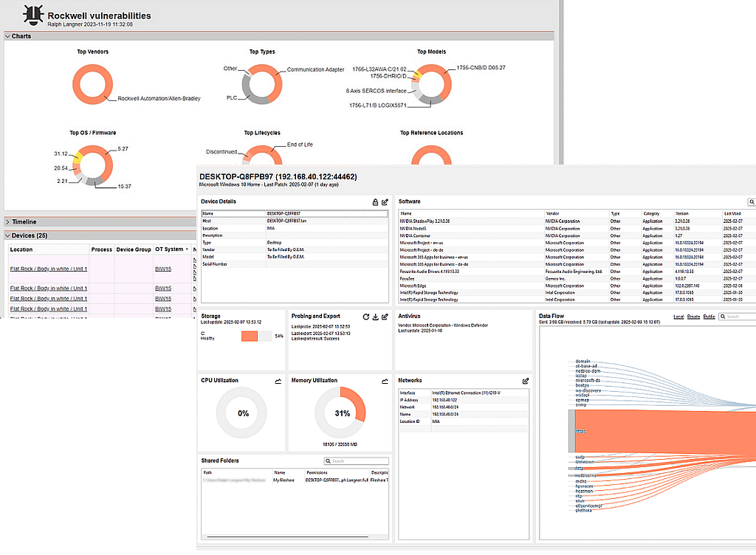Image resolution: width=756 pixels, height=555 pixels.
Task: Click the Memory Utilization 31% donut gauge
Action: click(340, 413)
